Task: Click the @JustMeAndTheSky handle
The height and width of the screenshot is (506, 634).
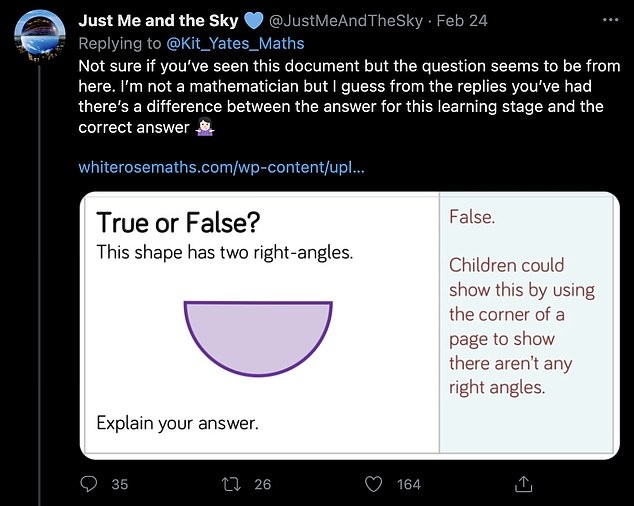Action: click(x=343, y=21)
